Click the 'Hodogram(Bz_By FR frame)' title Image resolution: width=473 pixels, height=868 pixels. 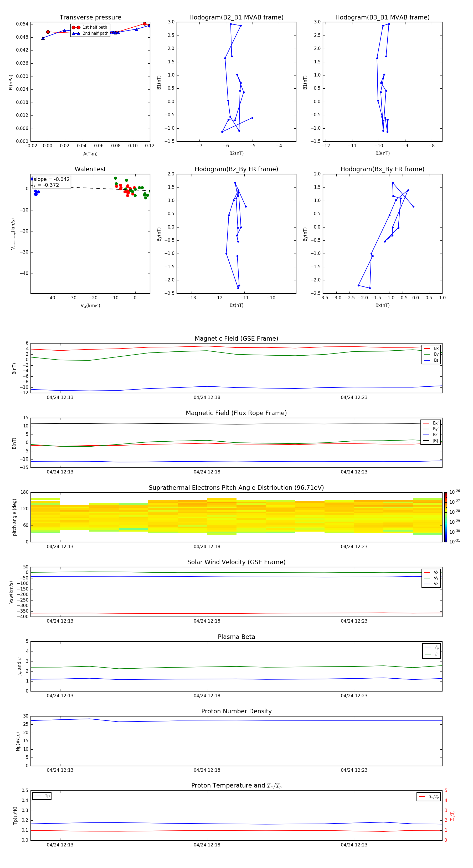[236, 169]
